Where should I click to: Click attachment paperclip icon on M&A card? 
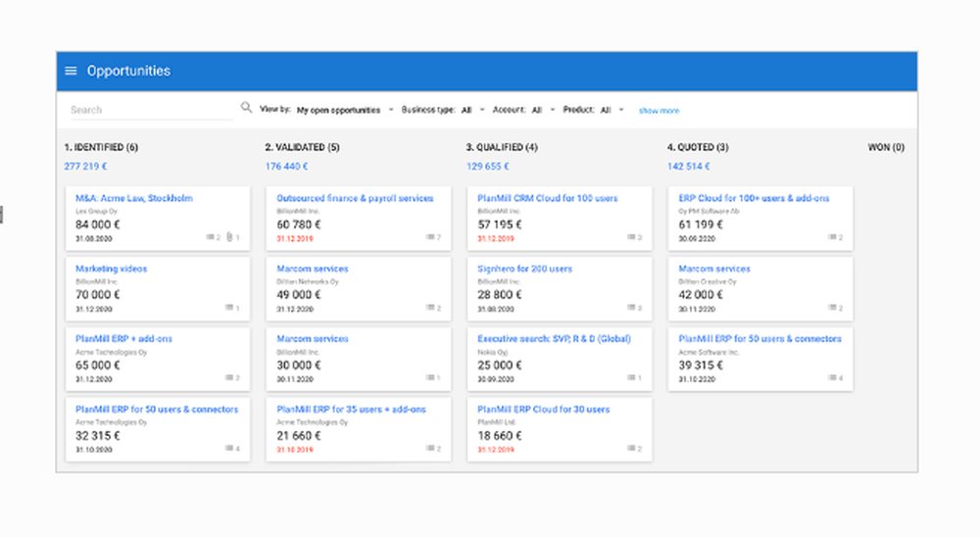pos(228,237)
